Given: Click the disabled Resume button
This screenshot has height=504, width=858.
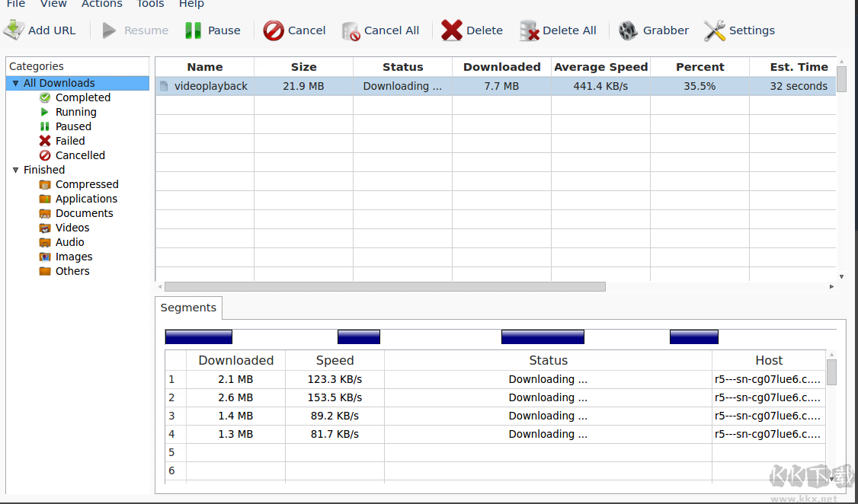Looking at the screenshot, I should 135,30.
